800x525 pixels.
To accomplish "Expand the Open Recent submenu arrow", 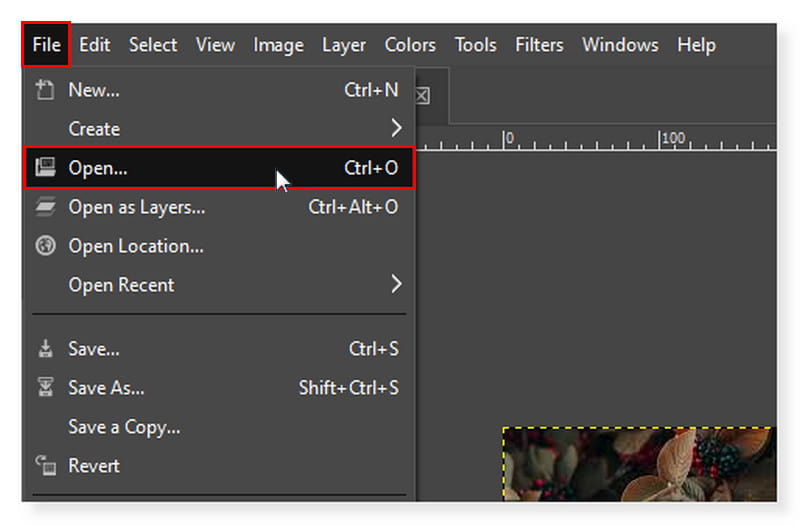I will click(396, 285).
